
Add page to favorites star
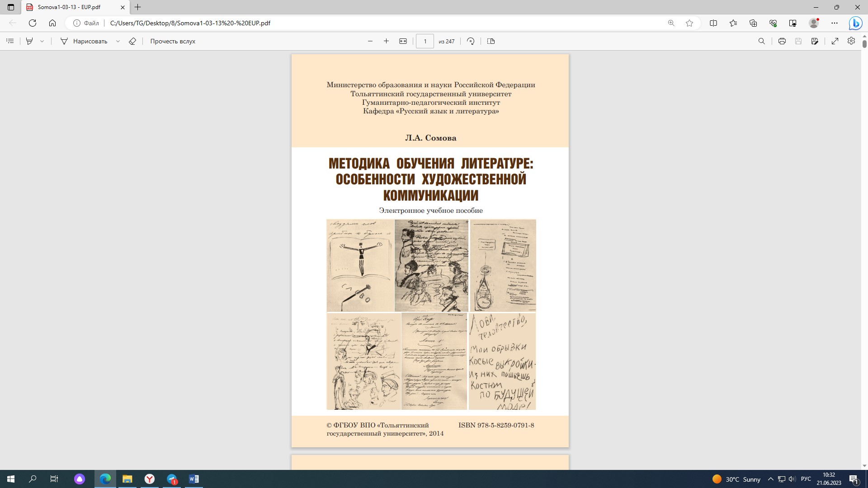pos(689,23)
